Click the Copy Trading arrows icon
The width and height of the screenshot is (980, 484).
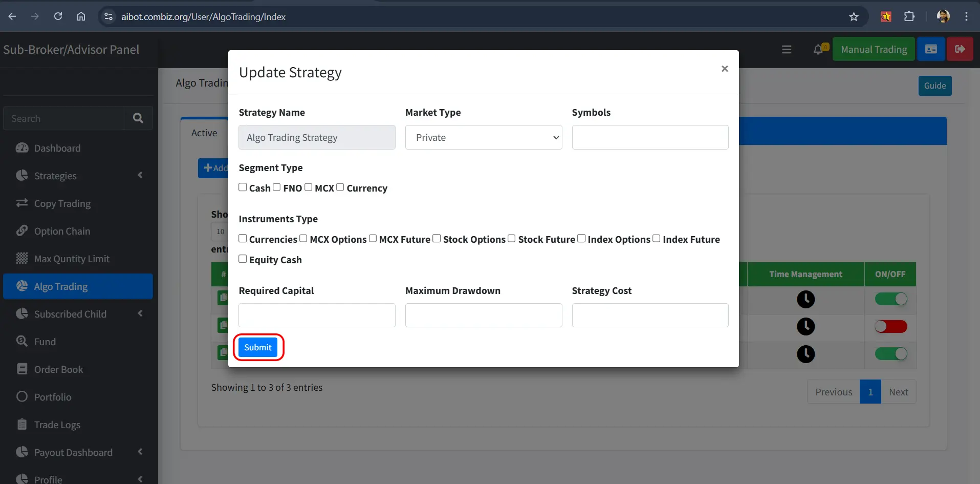(22, 203)
